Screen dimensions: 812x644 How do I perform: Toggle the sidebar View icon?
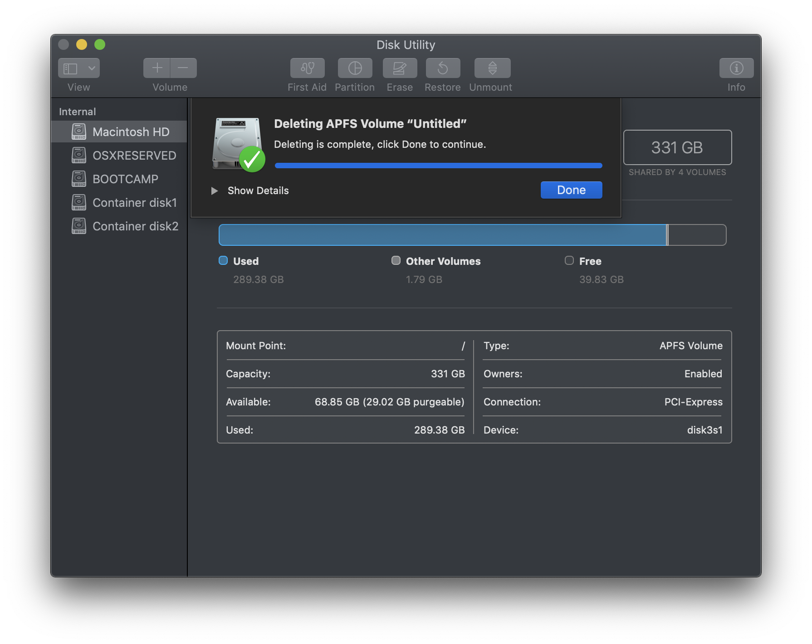click(x=71, y=68)
